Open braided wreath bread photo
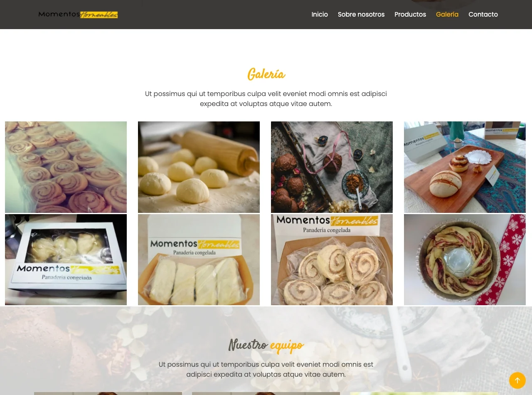The height and width of the screenshot is (395, 532). point(465,260)
